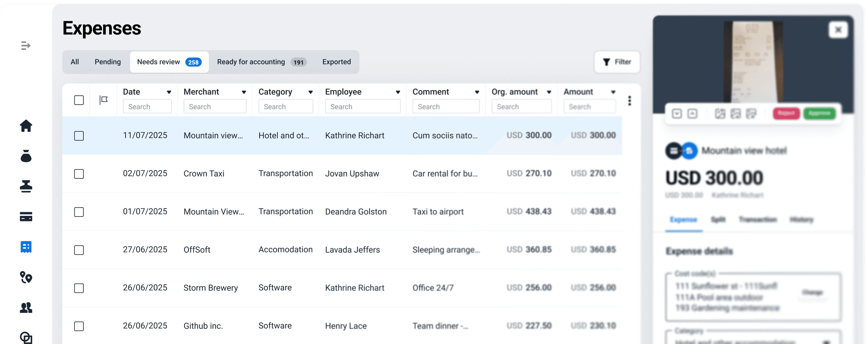868x344 pixels.
Task: Click the money bag sidebar icon
Action: [x=26, y=156]
